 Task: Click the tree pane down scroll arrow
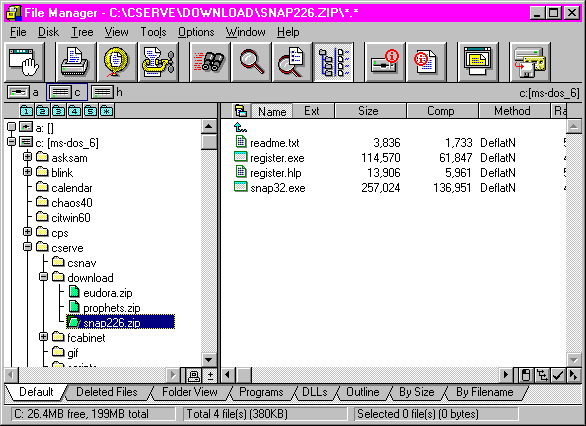(209, 360)
